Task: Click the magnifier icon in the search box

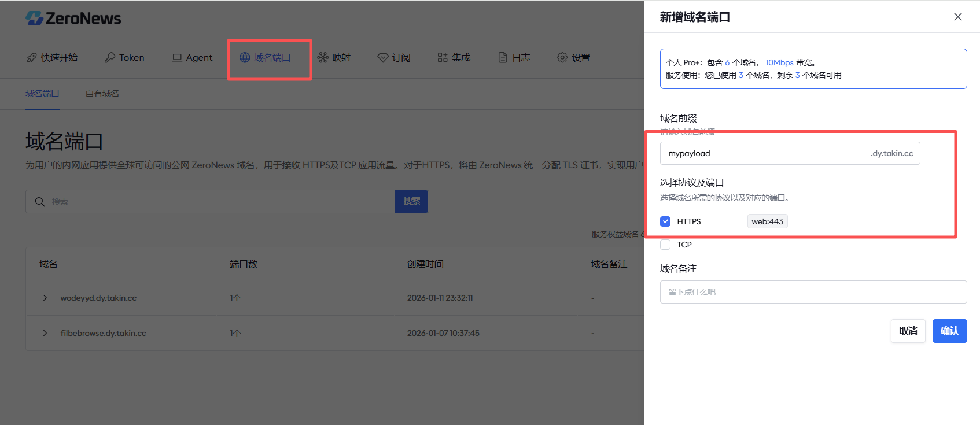Action: click(40, 202)
